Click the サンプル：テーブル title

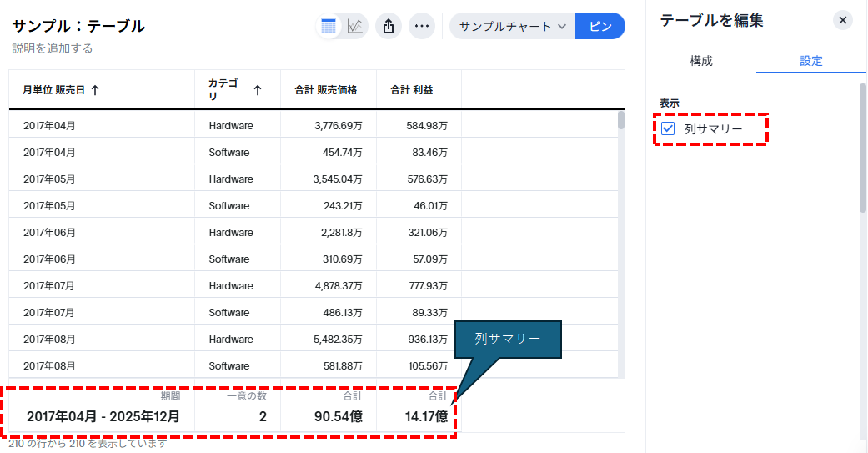[x=78, y=26]
